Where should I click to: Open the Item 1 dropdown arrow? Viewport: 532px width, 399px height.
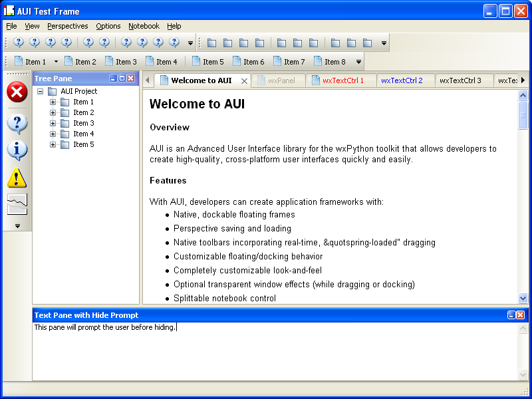click(x=56, y=62)
